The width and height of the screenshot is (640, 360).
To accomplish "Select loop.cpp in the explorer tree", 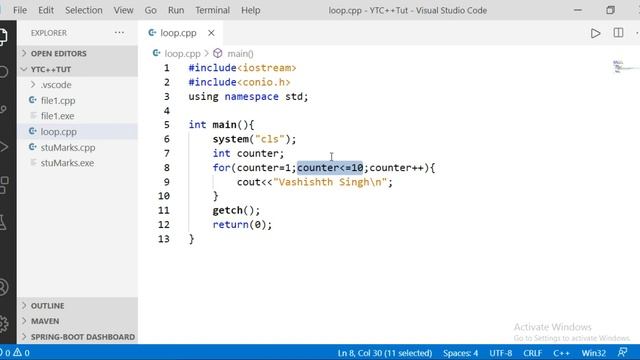I will click(78, 132).
